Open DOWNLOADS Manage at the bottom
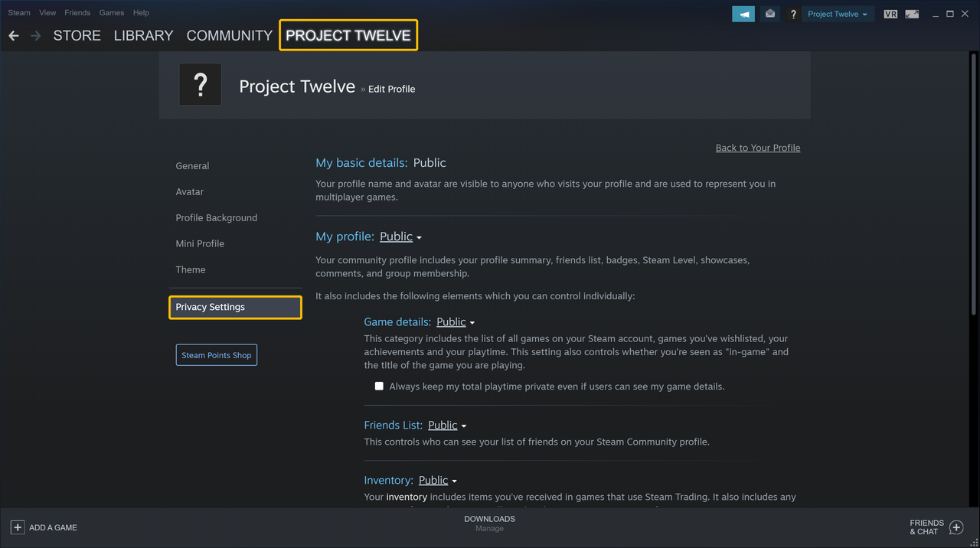This screenshot has height=548, width=980. (x=489, y=524)
